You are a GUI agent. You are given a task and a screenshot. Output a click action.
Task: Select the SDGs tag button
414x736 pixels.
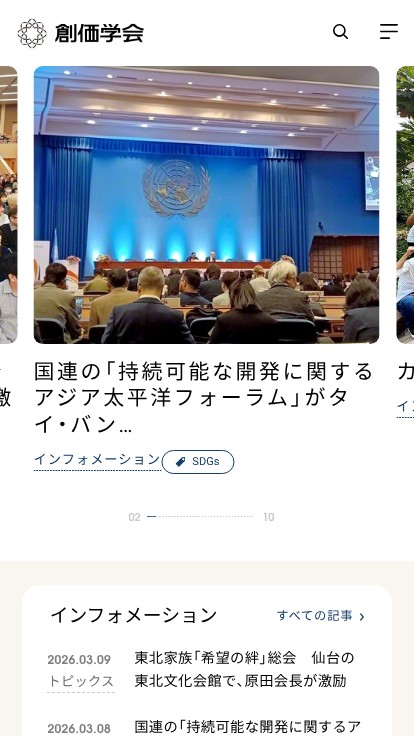pyautogui.click(x=198, y=462)
